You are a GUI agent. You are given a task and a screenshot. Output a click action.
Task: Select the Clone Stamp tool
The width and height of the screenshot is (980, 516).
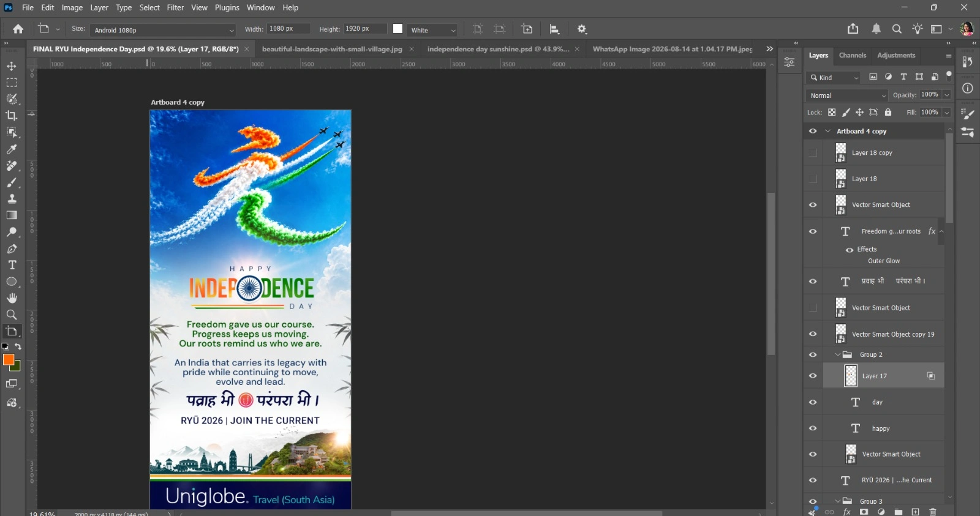pos(12,199)
